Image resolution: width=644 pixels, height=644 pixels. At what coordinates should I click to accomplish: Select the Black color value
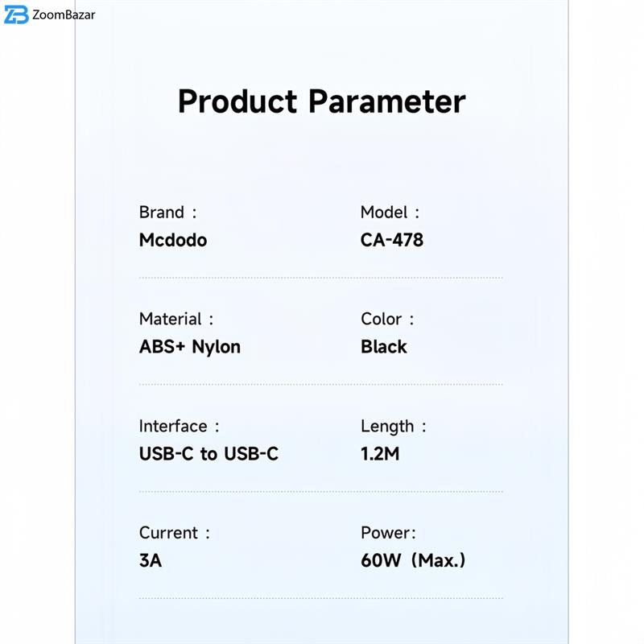pos(384,347)
